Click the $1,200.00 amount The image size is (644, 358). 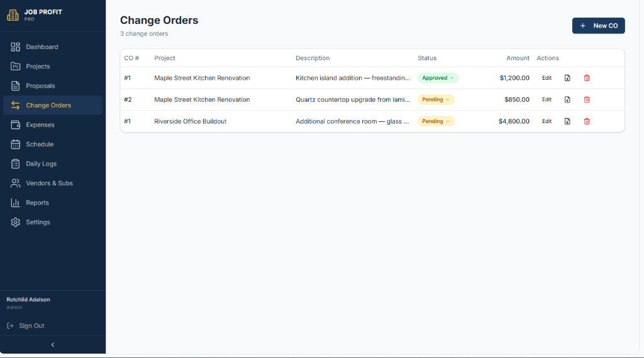tap(514, 78)
